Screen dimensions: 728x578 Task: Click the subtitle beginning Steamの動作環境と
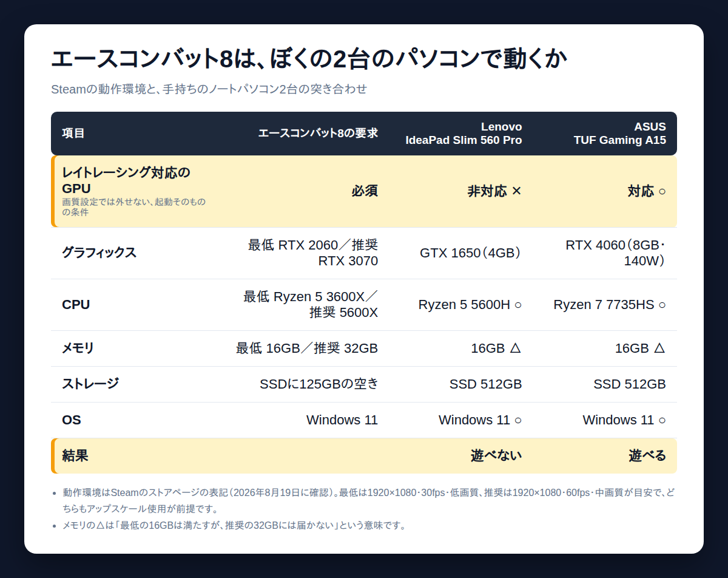[209, 89]
